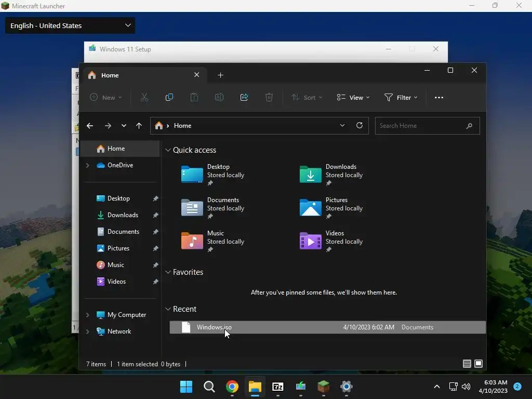Screen dimensions: 532x399
Task: Expand OneDrive in navigation pane
Action: coord(87,165)
